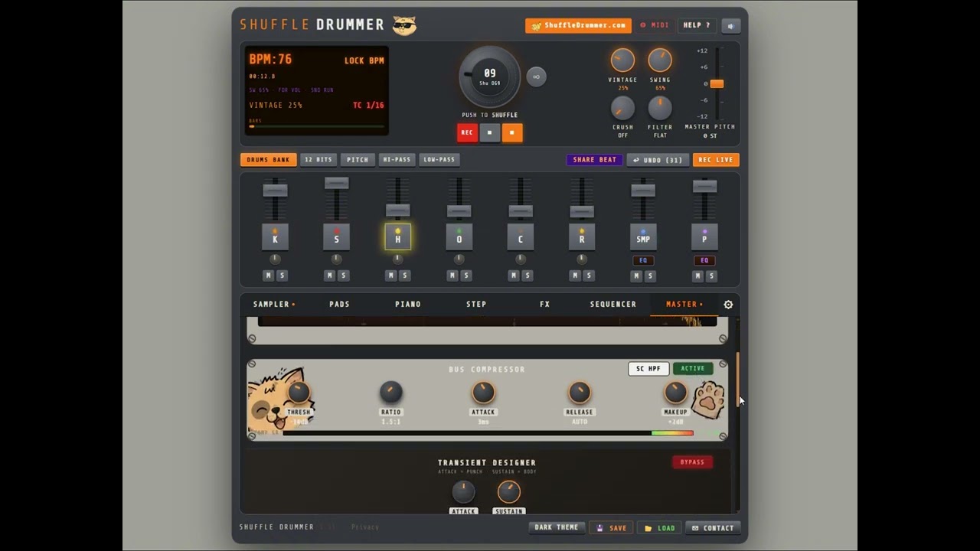The height and width of the screenshot is (551, 980).
Task: Solo the C channel
Action: [527, 275]
